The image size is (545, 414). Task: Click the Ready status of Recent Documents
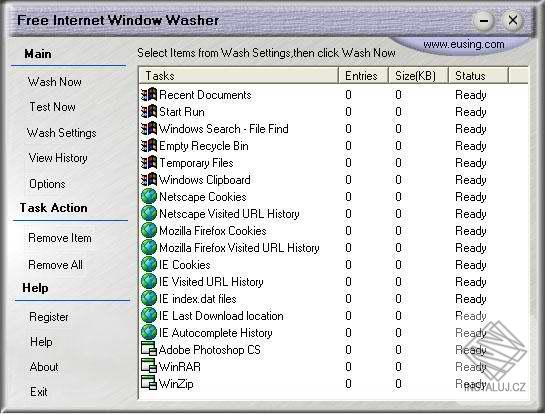pyautogui.click(x=471, y=95)
